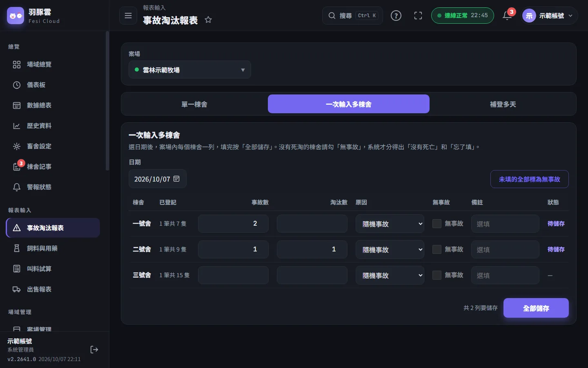Screen dimensions: 588x368
Task: Click 待儲存 status in 一號舍 row
Action: 556,224
